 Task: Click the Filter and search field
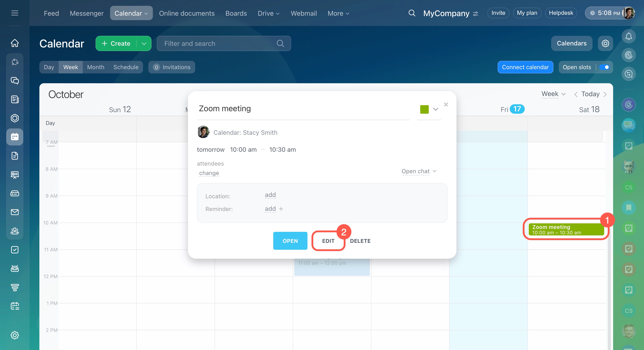point(220,43)
